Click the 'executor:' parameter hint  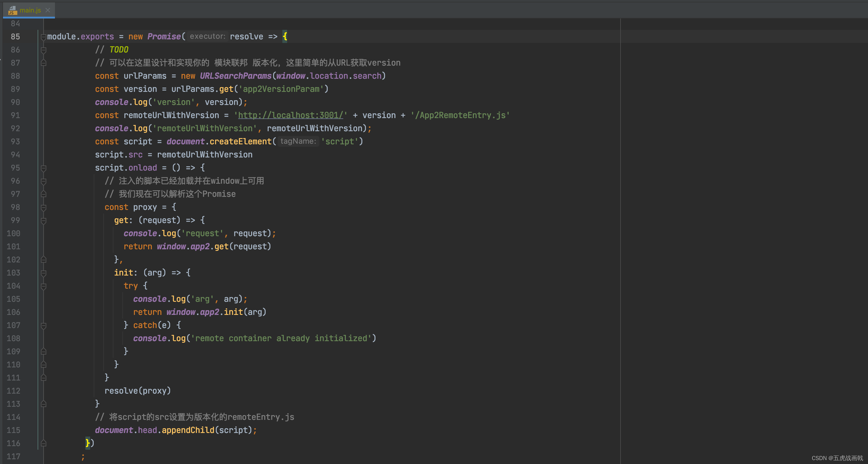click(x=207, y=36)
